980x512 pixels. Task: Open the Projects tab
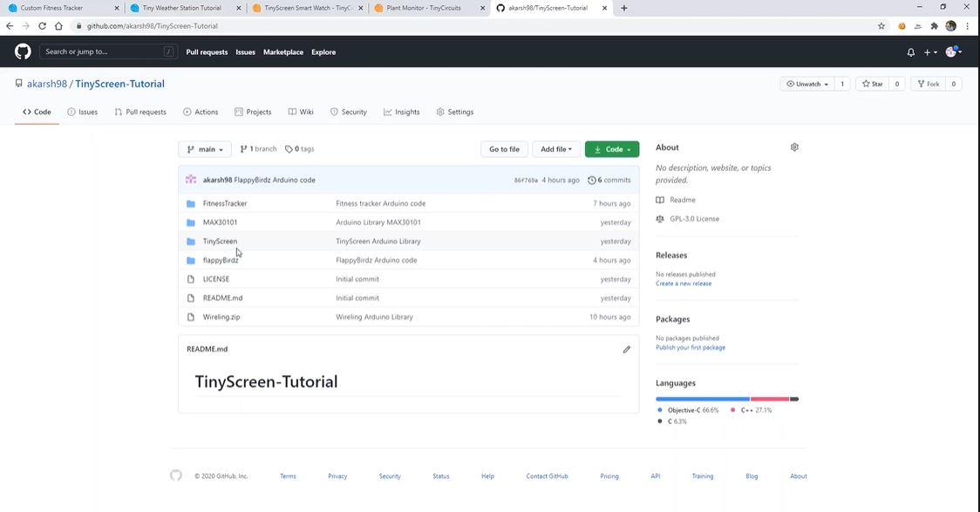tap(253, 112)
